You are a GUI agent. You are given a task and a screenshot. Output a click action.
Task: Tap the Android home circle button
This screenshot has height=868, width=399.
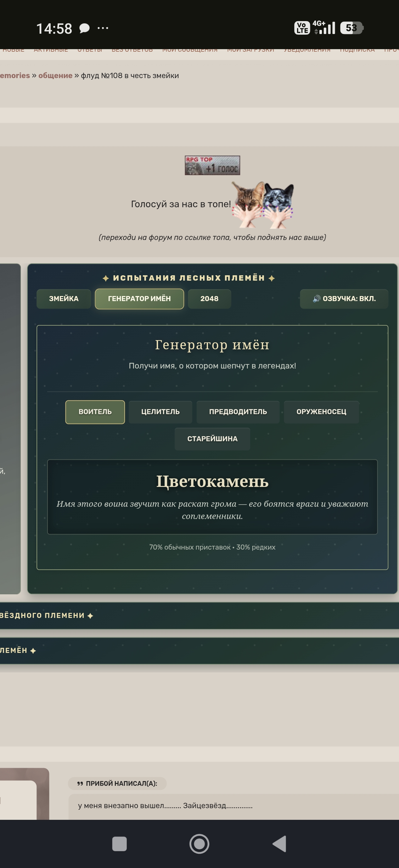click(x=199, y=844)
